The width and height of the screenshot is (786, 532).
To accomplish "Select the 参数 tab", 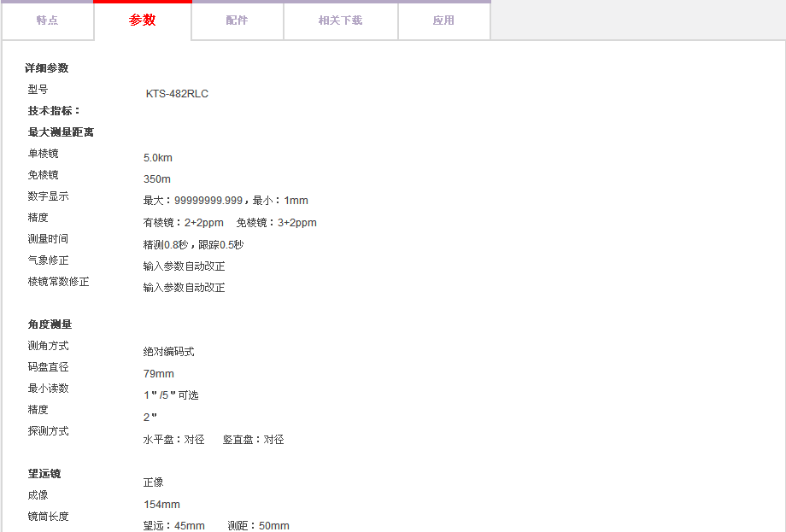I will [143, 20].
